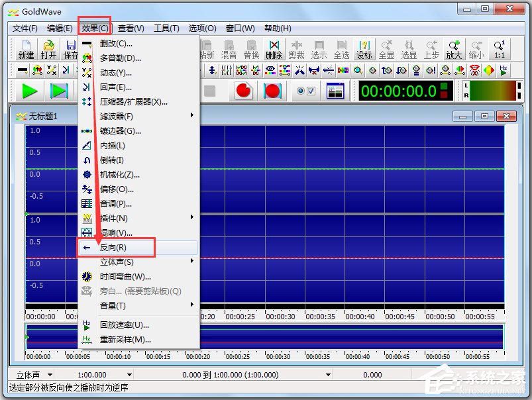Click the 混音 (mix) toolbar button

229,50
